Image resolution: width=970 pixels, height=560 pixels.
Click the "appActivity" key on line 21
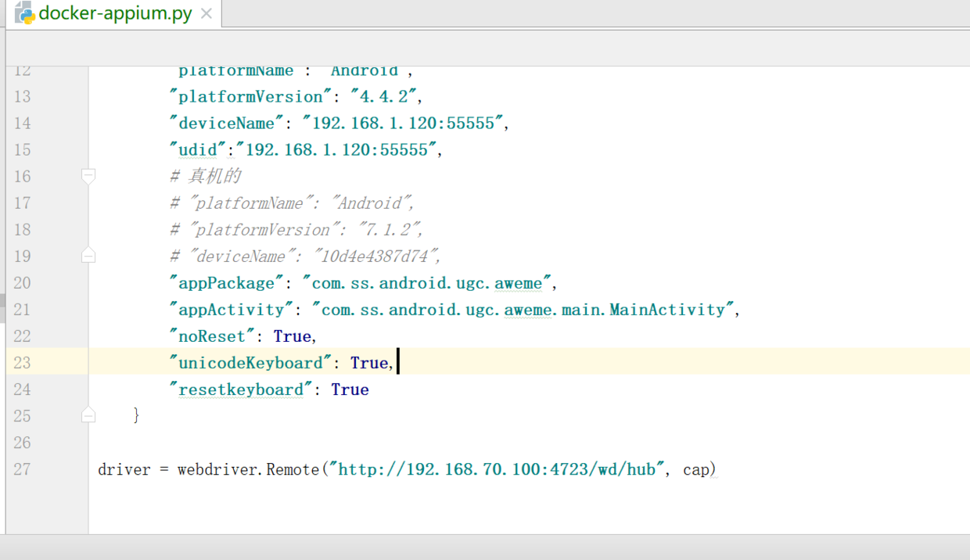(x=232, y=310)
